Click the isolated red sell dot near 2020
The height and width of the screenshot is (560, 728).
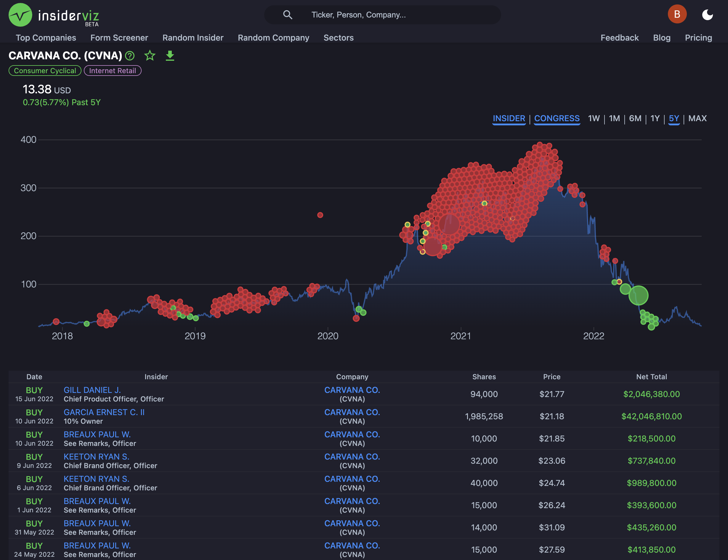click(x=320, y=215)
